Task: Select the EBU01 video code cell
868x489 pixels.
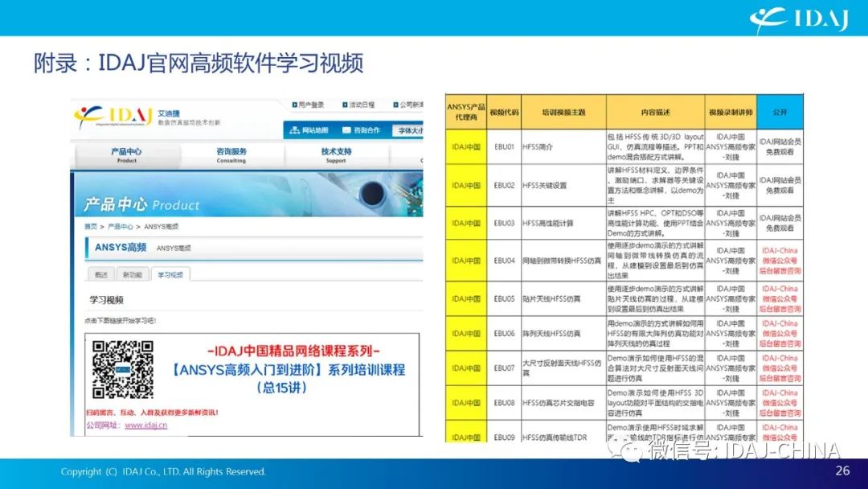Action: point(504,146)
